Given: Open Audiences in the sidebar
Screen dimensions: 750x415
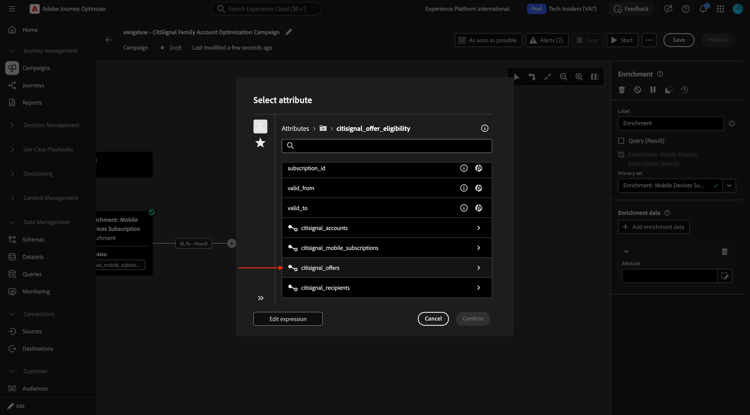Looking at the screenshot, I should [x=35, y=389].
